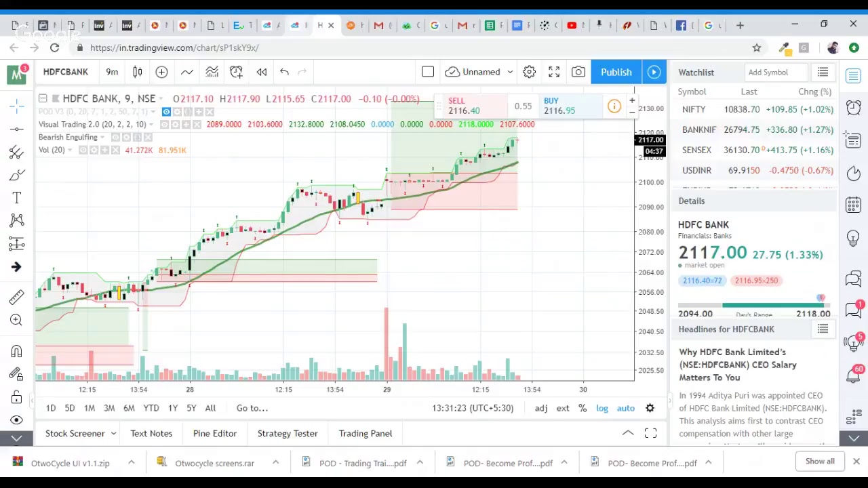Hide the Visual Trading 2.0 indicator
868x488 pixels.
tap(164, 125)
